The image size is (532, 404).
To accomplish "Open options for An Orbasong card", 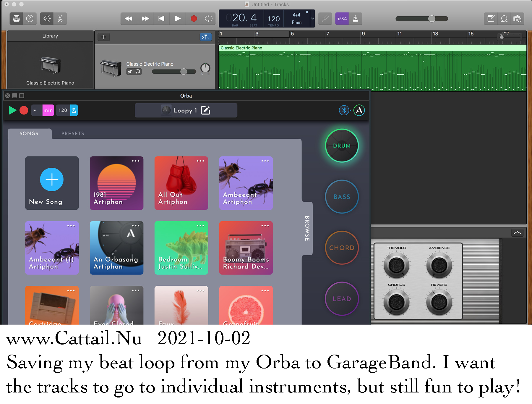I will click(136, 226).
